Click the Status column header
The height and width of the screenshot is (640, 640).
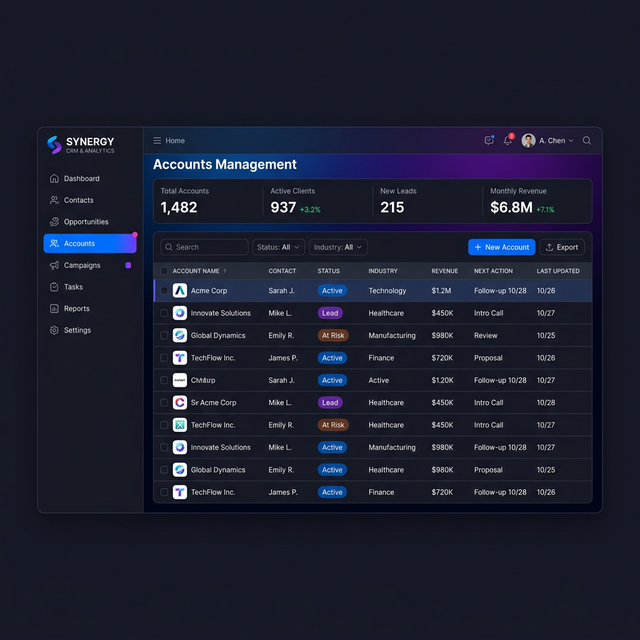(x=329, y=271)
